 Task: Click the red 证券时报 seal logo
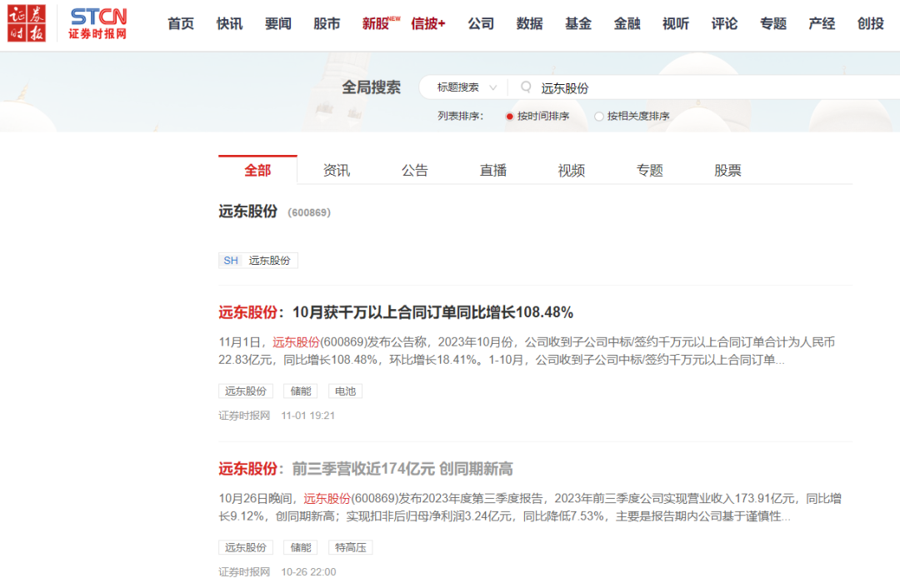(x=27, y=23)
